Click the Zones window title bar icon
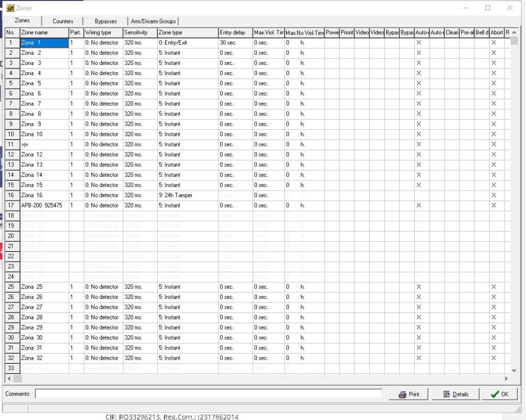The width and height of the screenshot is (526, 420). click(x=10, y=8)
